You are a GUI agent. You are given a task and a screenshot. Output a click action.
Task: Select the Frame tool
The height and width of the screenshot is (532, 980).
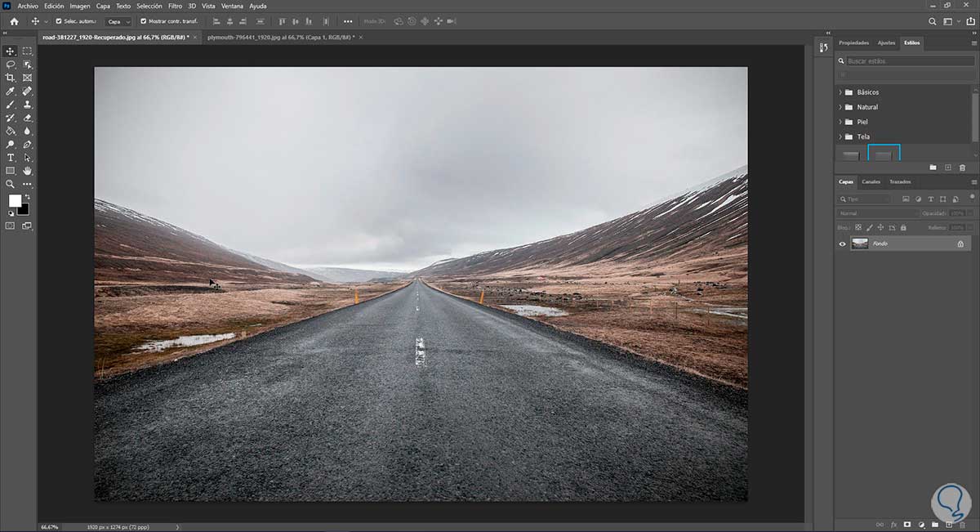(27, 78)
